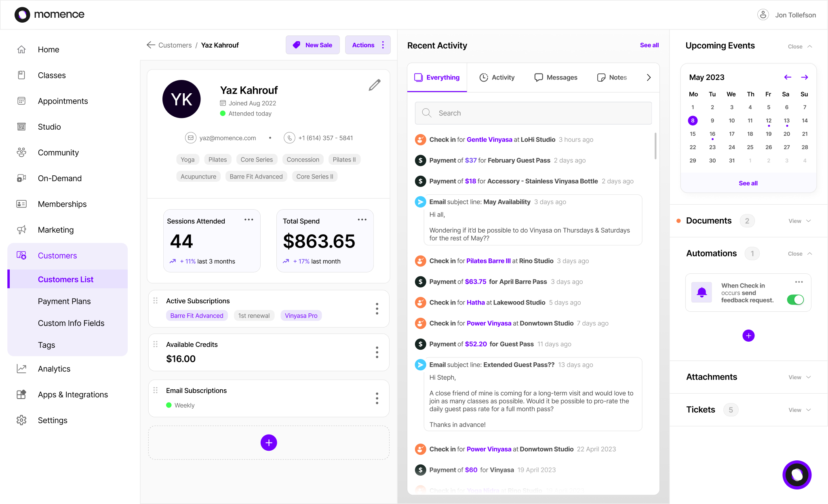Screen dimensions: 828x504
Task: Click See all in Recent Activity
Action: 649,45
